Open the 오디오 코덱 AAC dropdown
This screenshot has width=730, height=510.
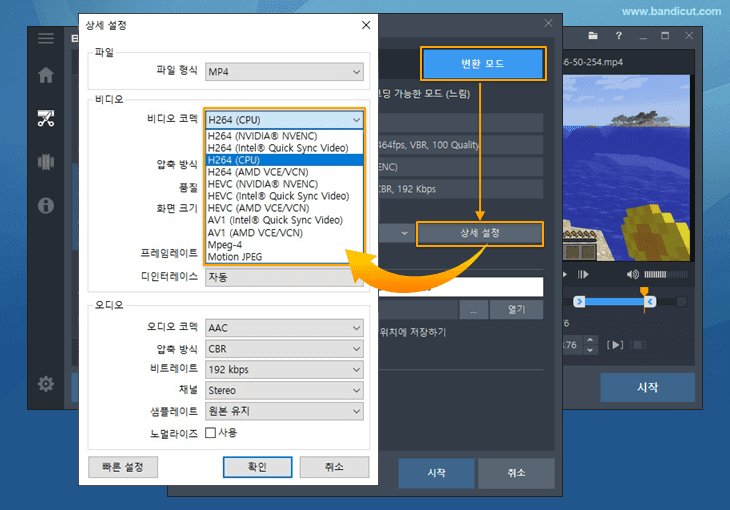284,327
